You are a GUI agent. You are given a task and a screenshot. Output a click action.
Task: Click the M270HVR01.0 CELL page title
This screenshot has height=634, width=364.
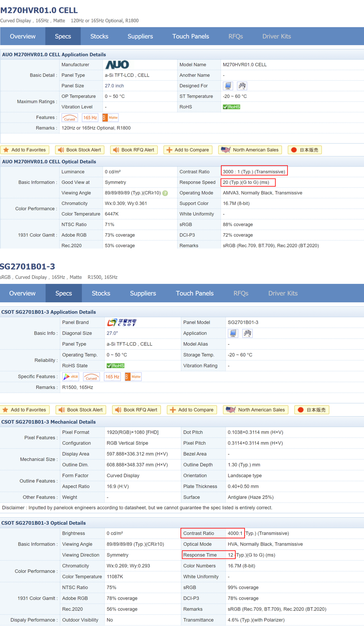[39, 11]
